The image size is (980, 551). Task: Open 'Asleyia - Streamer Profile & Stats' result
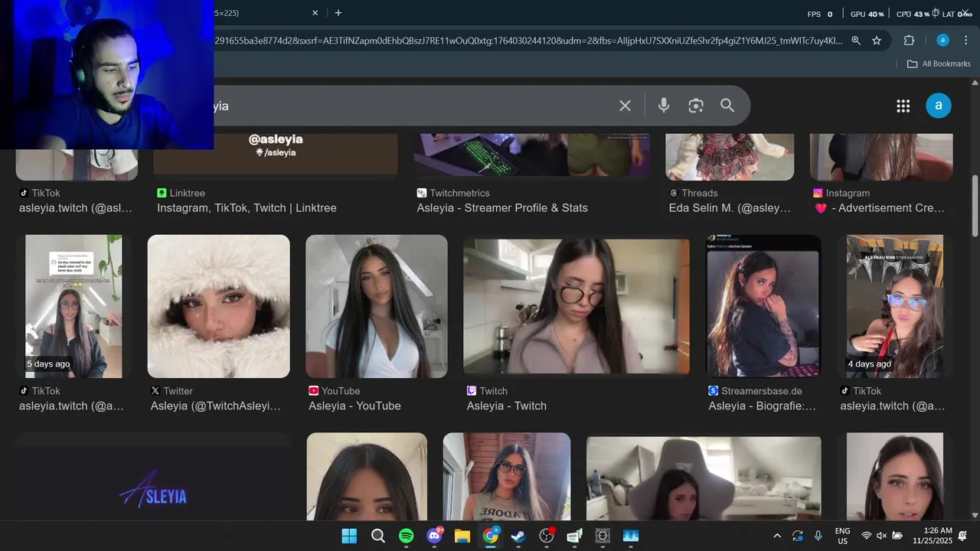click(x=502, y=208)
